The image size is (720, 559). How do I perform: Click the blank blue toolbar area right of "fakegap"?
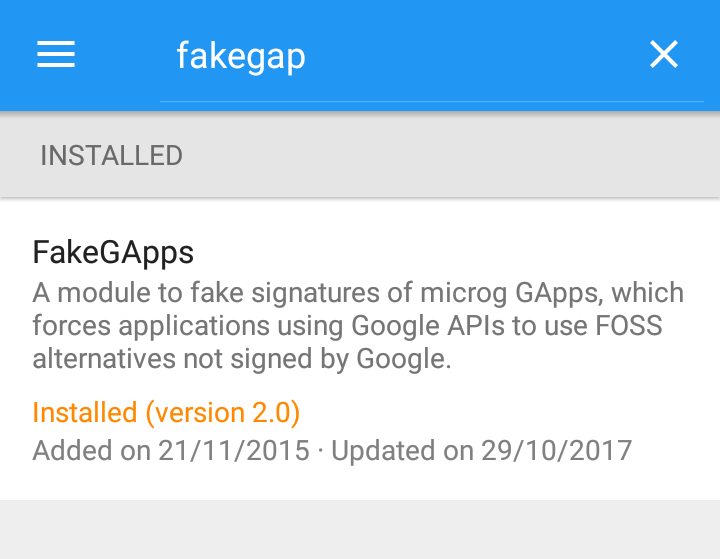(x=470, y=56)
